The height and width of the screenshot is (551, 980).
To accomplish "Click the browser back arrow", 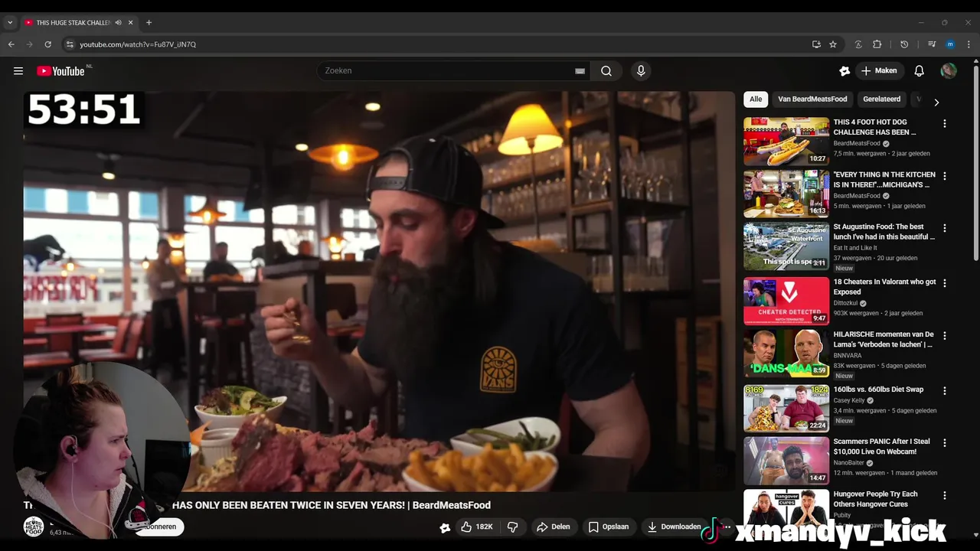I will [x=11, y=44].
